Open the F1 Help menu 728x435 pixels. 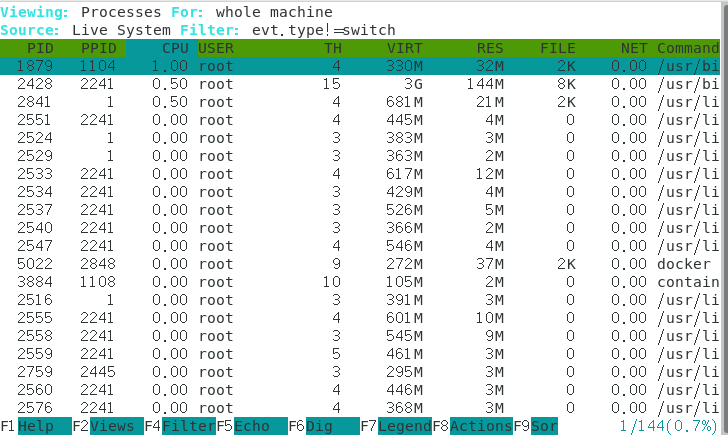point(36,426)
